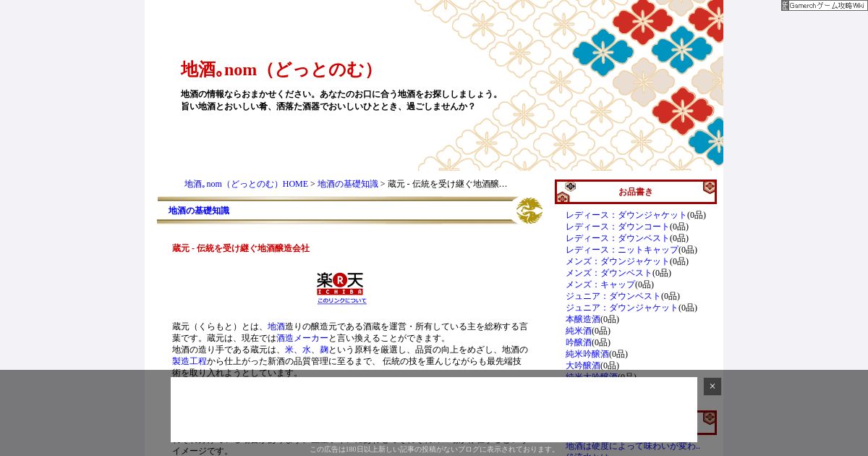Open 純米吟醸酒 category link
The image size is (868, 456).
tap(587, 354)
